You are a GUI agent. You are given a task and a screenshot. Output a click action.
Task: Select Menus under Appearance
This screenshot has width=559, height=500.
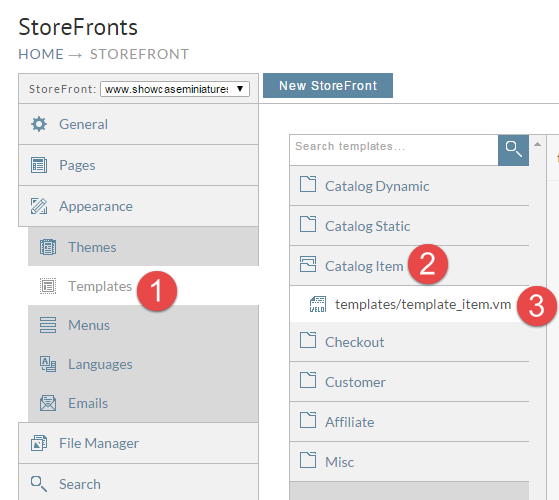(143, 325)
